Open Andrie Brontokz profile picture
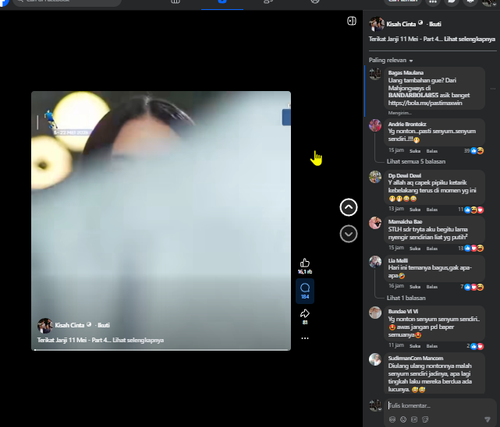The height and width of the screenshot is (427, 500). (375, 125)
